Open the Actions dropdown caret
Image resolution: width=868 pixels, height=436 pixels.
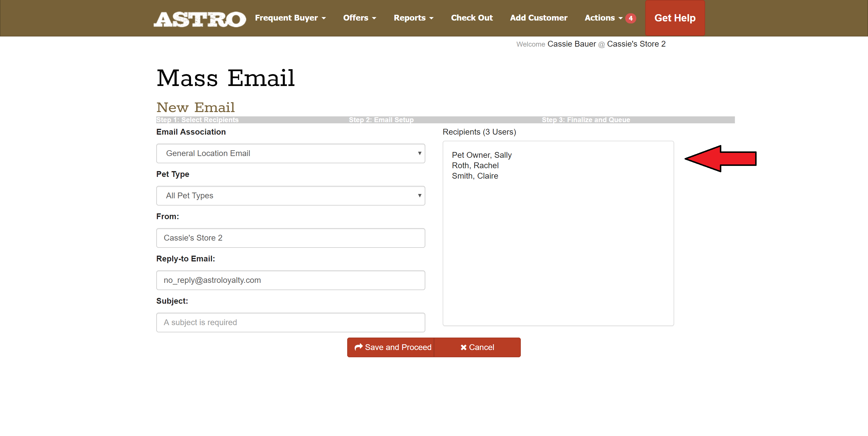[620, 19]
